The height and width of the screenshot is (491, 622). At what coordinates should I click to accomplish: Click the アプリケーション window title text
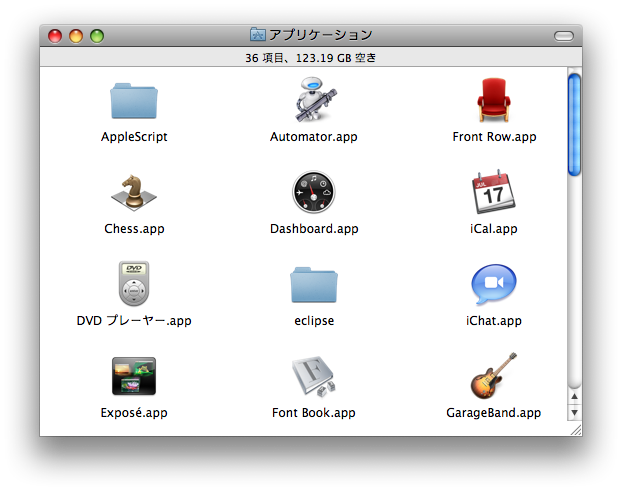coord(321,35)
